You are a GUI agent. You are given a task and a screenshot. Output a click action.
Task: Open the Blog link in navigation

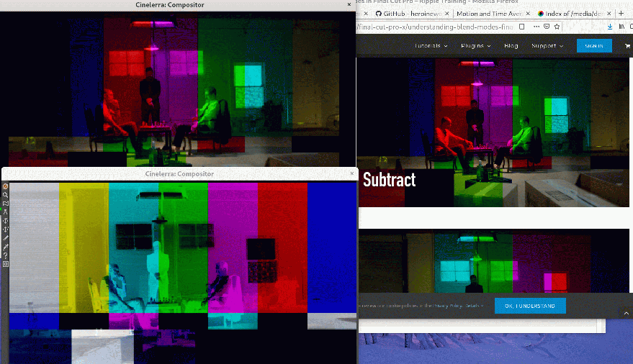coord(511,46)
